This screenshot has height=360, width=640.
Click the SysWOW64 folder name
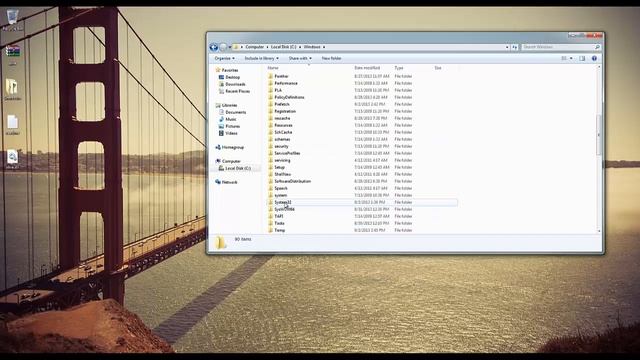(284, 209)
